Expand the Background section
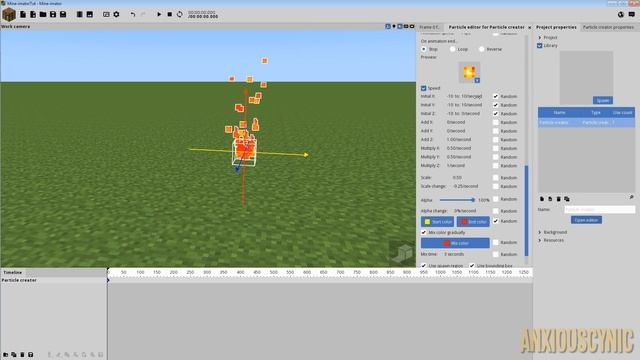Image resolution: width=640 pixels, height=360 pixels. 540,232
